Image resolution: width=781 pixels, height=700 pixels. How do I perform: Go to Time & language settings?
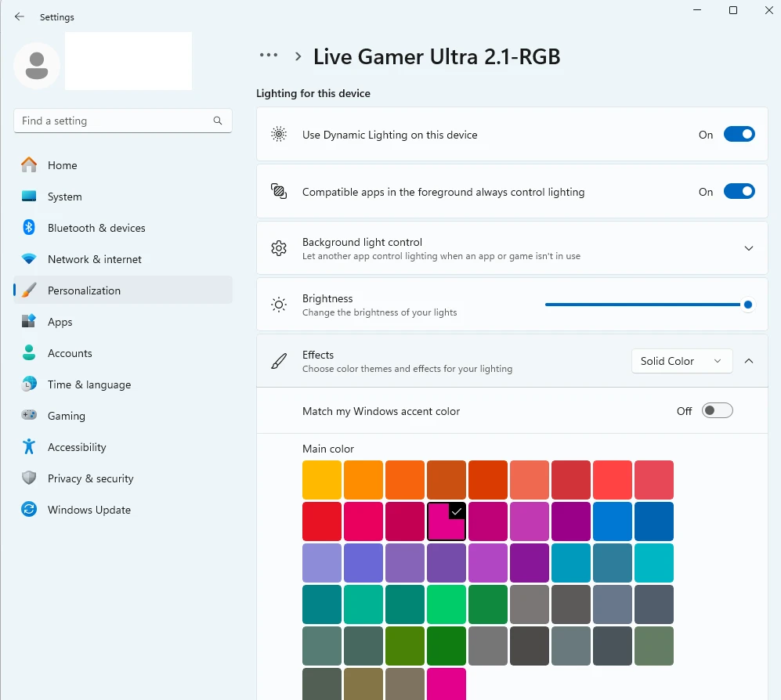(x=89, y=384)
